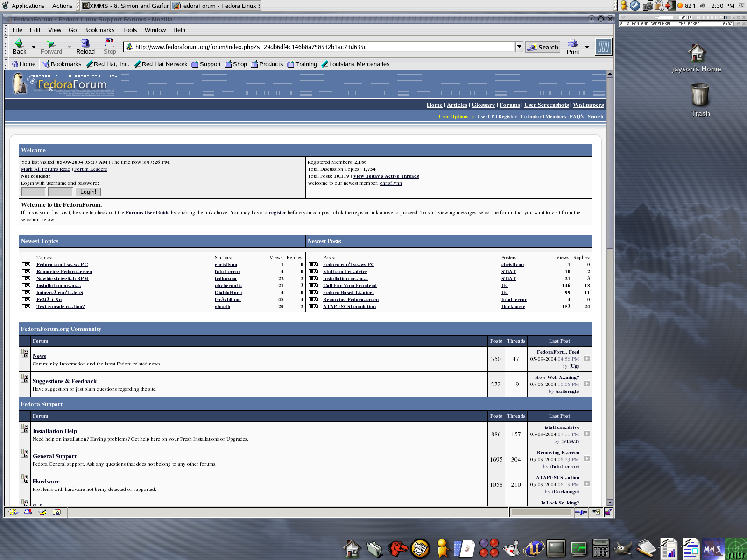
Task: Go back with the Back arrow icon
Action: coord(19,43)
